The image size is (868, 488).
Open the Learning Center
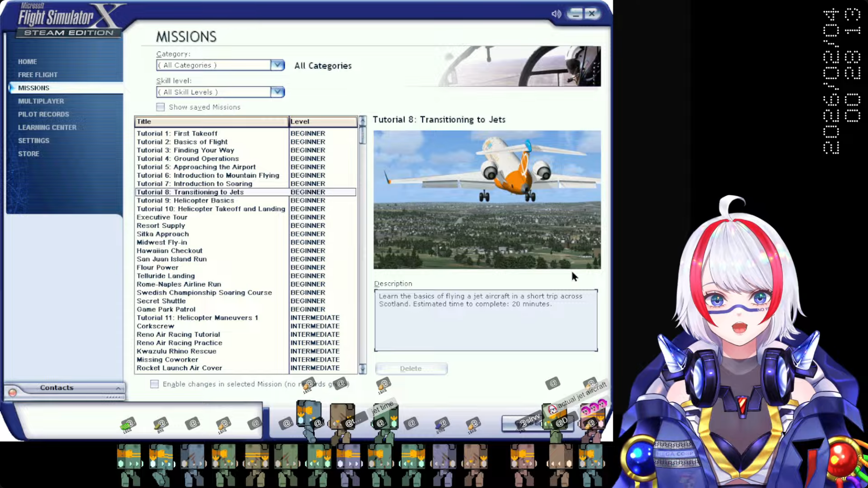pyautogui.click(x=47, y=127)
